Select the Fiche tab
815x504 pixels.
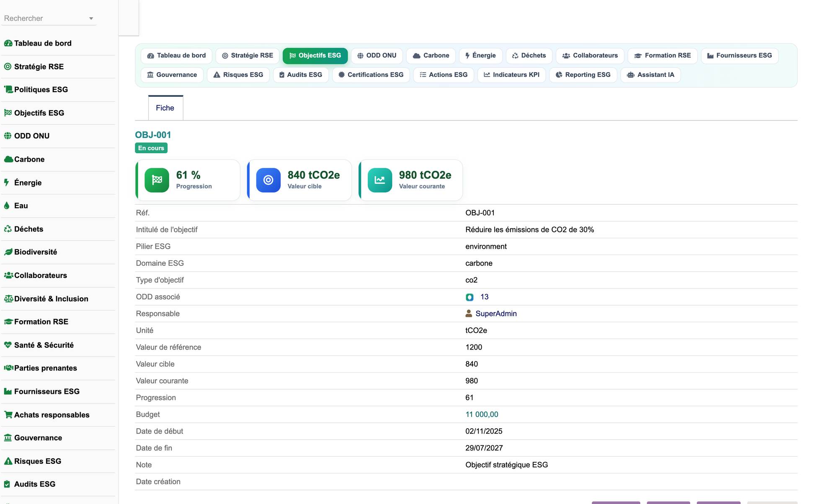(165, 108)
